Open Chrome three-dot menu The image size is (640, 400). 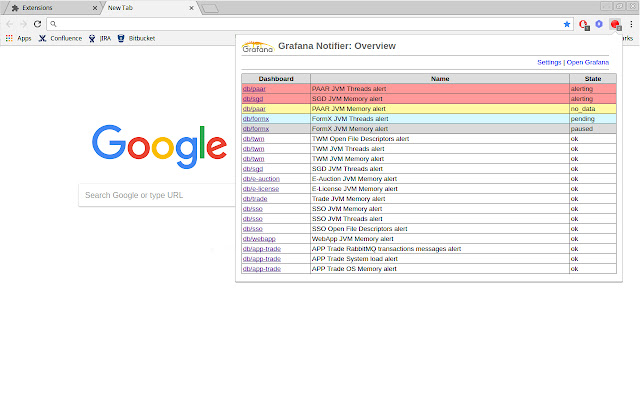631,24
